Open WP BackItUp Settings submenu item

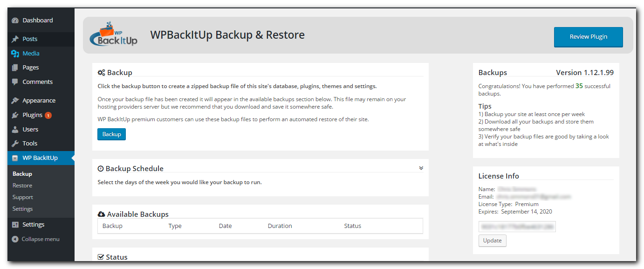coord(22,208)
